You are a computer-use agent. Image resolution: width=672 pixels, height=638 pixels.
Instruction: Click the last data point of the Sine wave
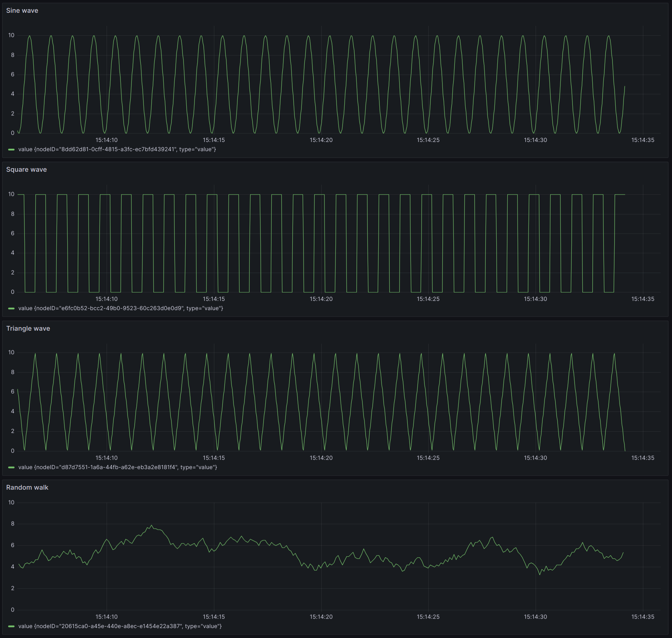(x=625, y=86)
